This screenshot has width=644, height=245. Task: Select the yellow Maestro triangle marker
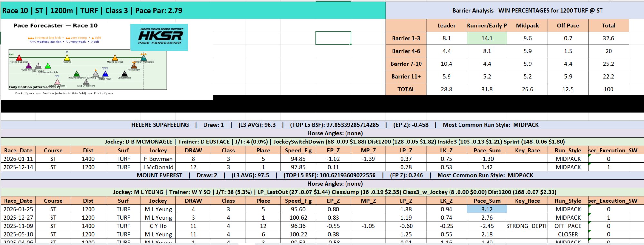67,58
